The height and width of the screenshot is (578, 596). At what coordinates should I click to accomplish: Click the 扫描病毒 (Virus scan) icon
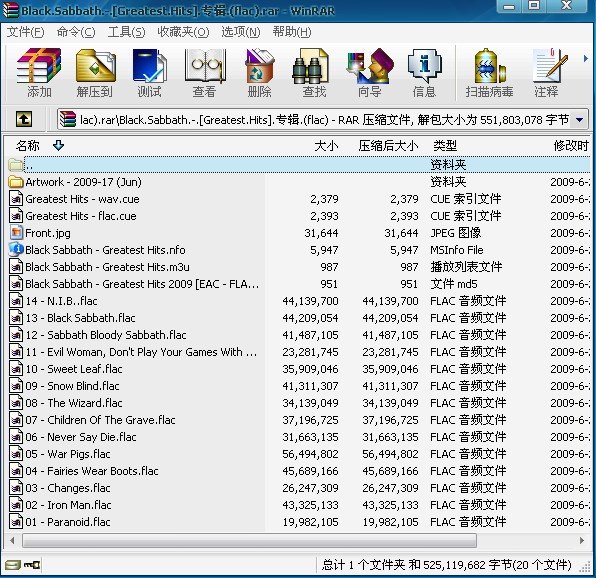490,65
